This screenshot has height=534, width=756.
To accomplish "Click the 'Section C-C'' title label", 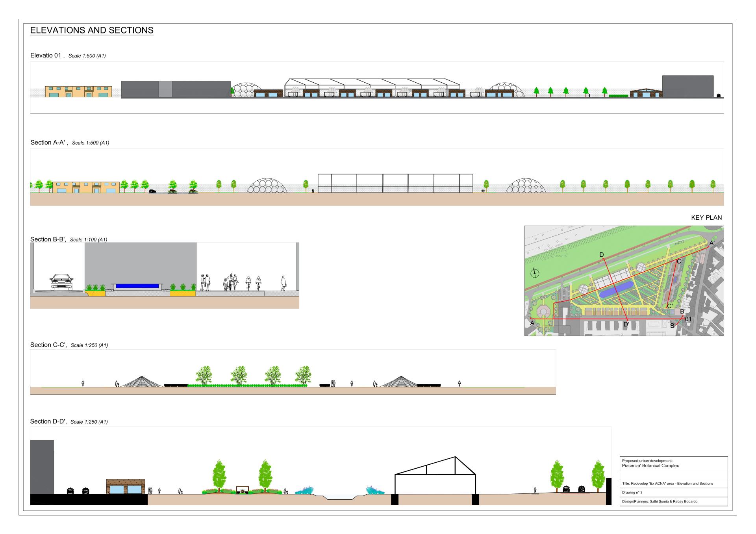I will [x=48, y=345].
